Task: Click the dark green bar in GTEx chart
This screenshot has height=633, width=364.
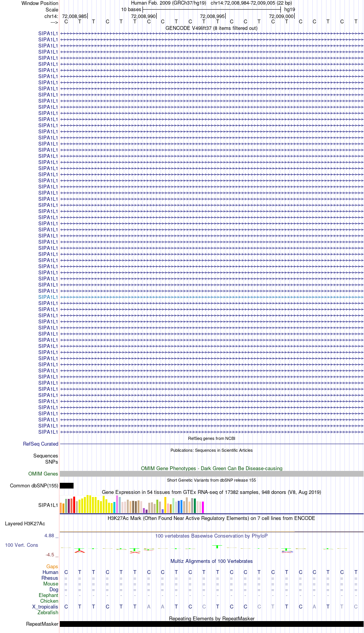Action: point(195,506)
